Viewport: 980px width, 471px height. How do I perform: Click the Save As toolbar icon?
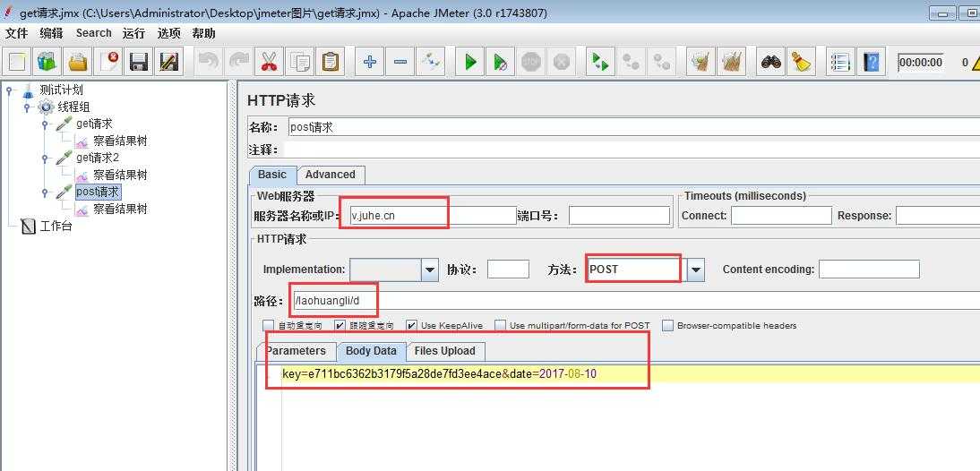coord(168,61)
